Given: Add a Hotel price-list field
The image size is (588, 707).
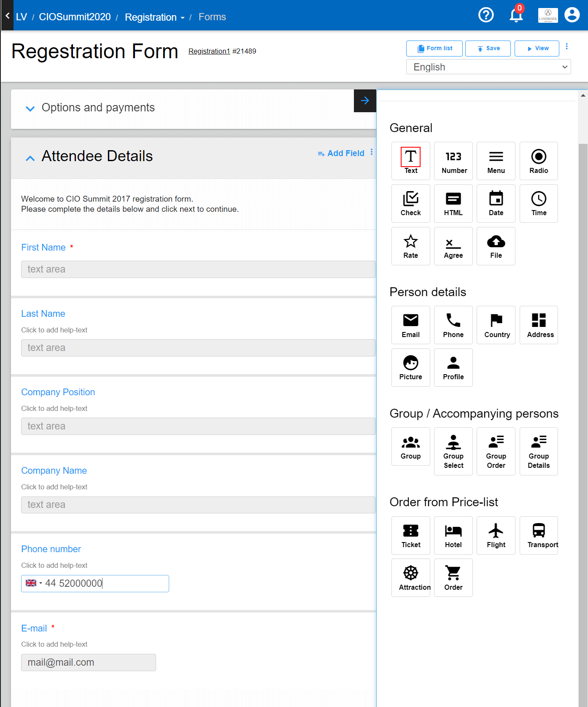Looking at the screenshot, I should tap(453, 535).
